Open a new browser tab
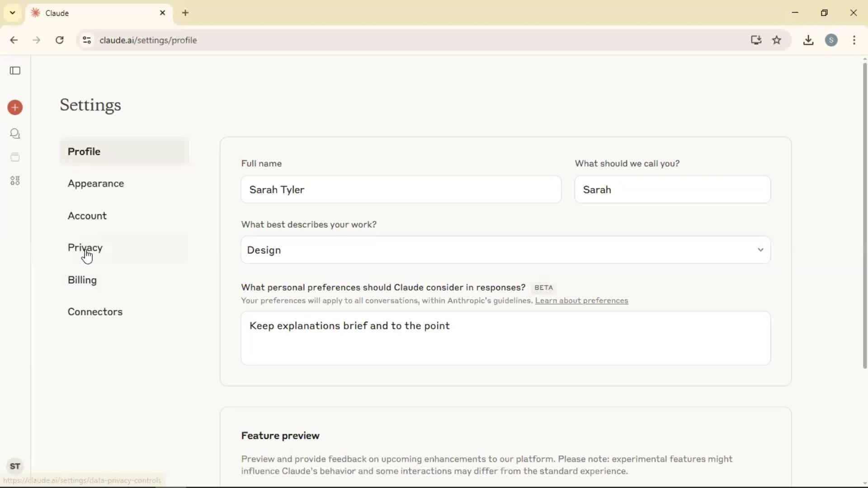 pyautogui.click(x=185, y=13)
